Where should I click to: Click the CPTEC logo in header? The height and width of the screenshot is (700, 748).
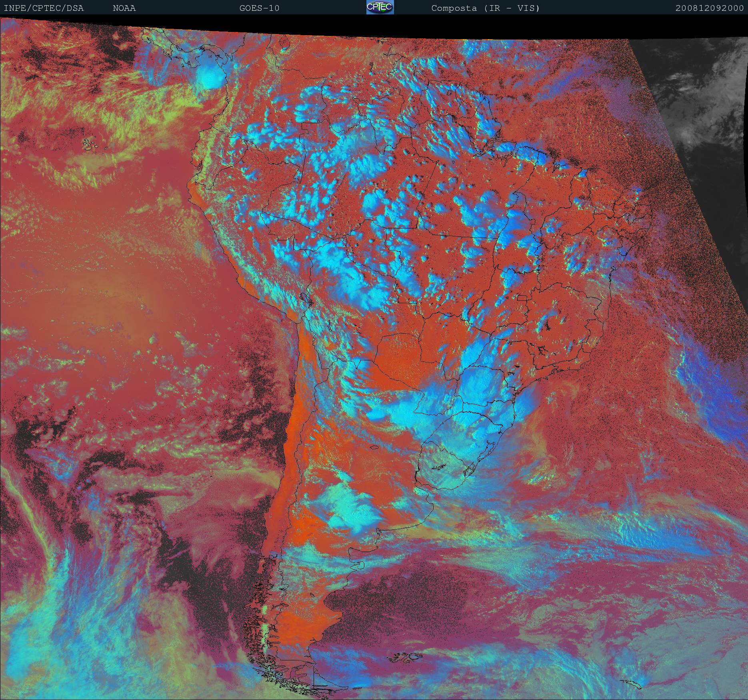[380, 7]
